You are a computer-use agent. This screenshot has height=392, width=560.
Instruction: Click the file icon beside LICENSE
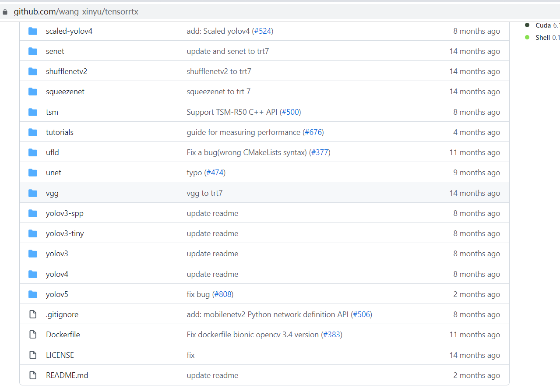pyautogui.click(x=33, y=355)
